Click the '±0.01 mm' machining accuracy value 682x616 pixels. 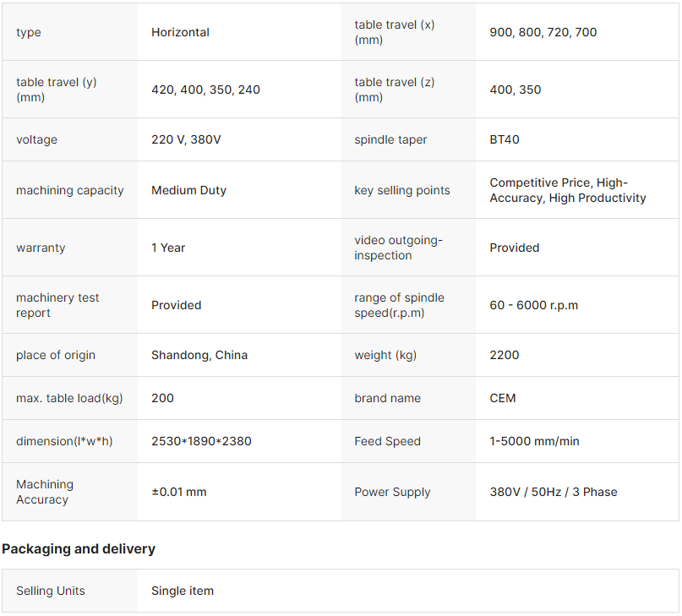tap(178, 492)
